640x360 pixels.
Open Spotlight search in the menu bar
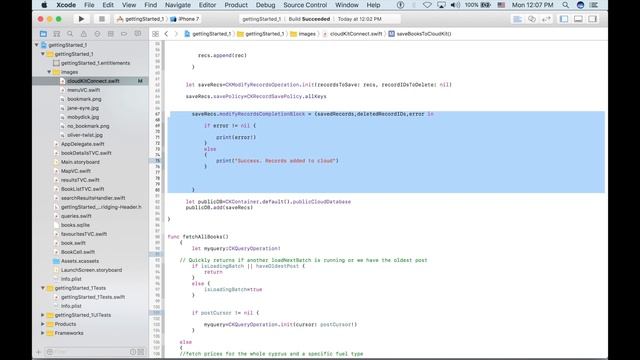tap(565, 5)
